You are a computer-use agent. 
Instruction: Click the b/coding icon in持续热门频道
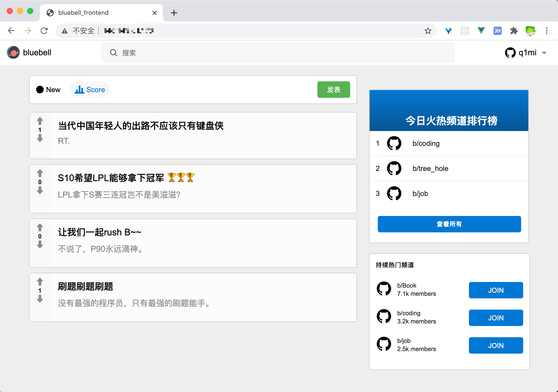tap(384, 318)
